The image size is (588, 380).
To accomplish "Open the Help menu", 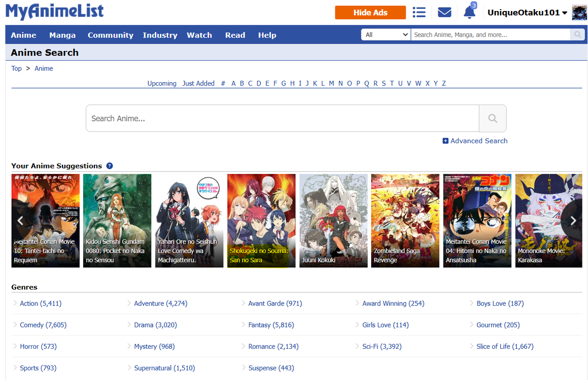I will click(267, 35).
